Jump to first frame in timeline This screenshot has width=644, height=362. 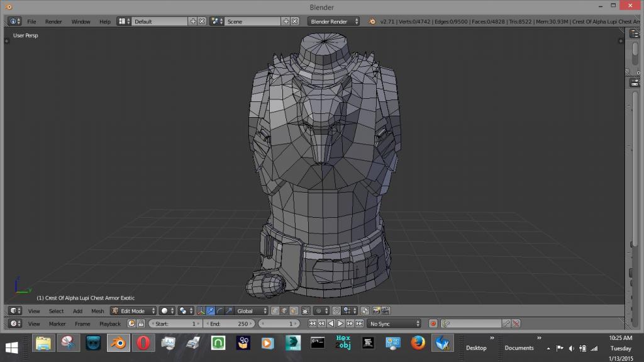click(x=311, y=324)
